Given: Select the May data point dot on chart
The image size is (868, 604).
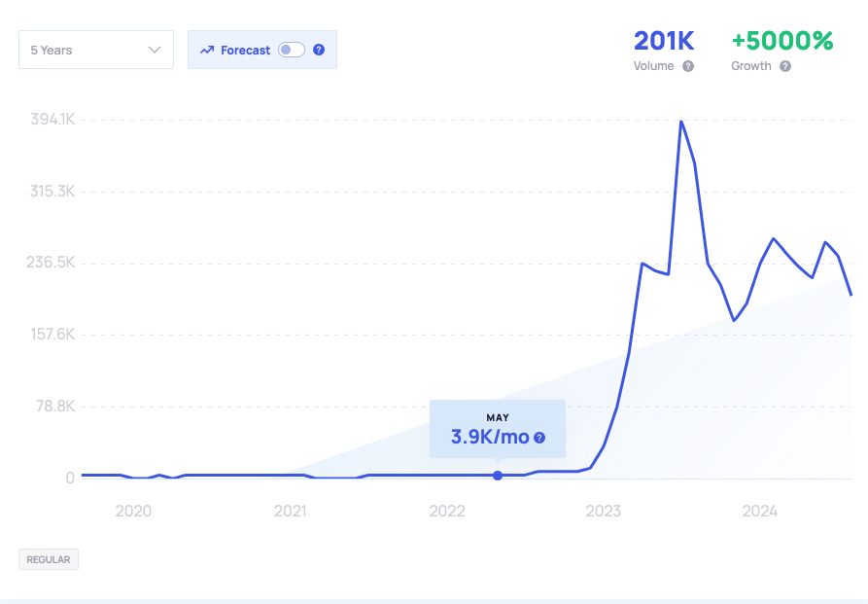Looking at the screenshot, I should point(498,476).
